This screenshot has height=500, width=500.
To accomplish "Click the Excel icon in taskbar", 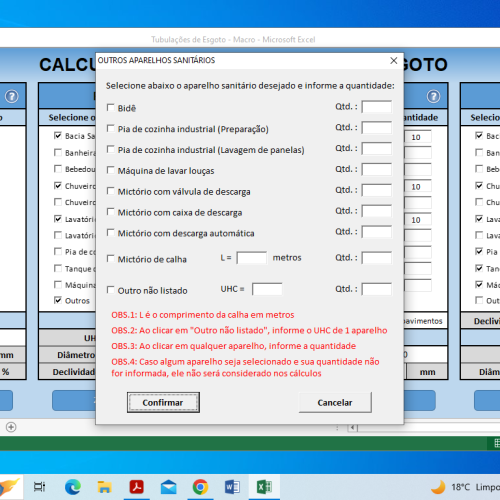I will click(x=264, y=487).
